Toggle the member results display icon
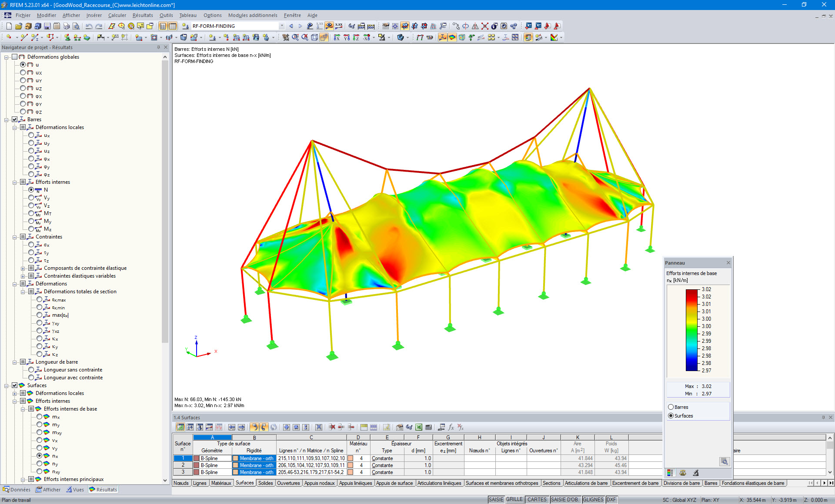This screenshot has height=504, width=835. (x=442, y=37)
